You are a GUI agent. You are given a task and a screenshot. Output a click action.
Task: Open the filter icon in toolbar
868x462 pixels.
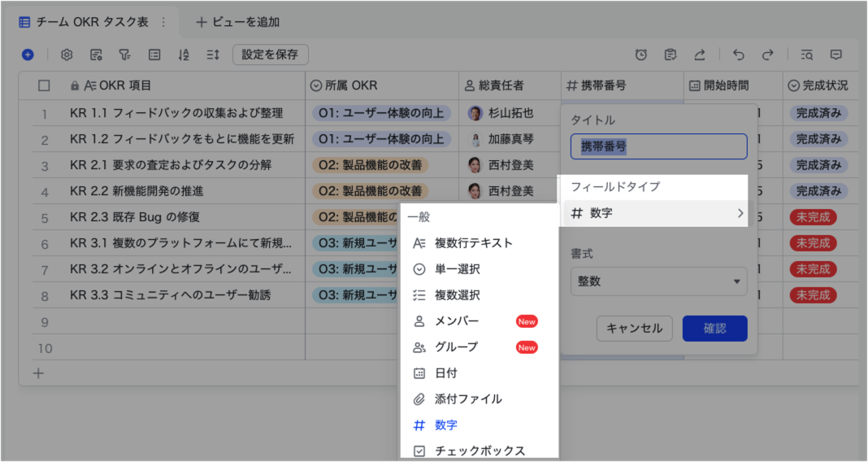[x=125, y=54]
